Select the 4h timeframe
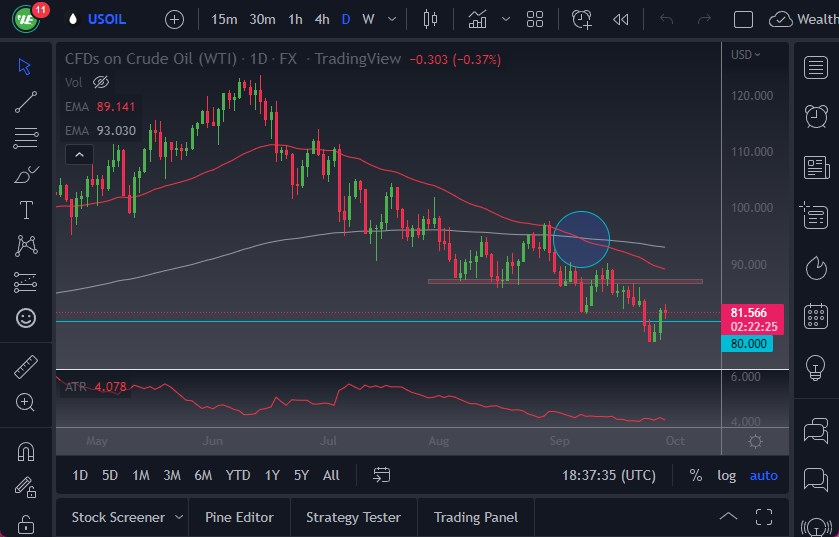Viewport: 839px width, 537px height. pos(321,19)
